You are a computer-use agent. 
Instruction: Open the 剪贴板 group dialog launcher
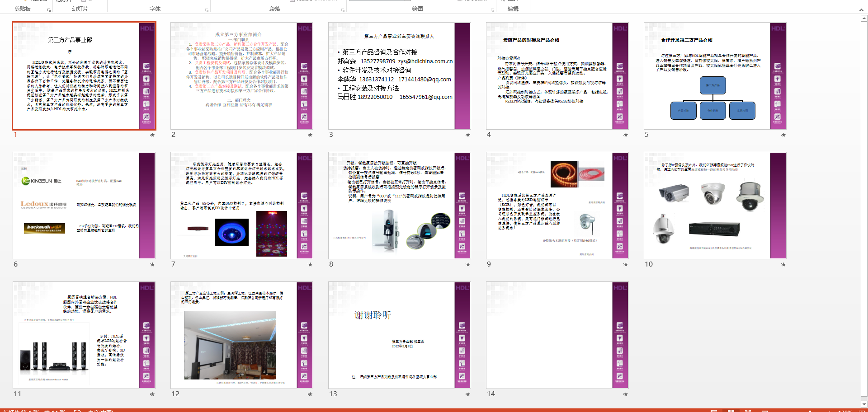pyautogui.click(x=49, y=10)
